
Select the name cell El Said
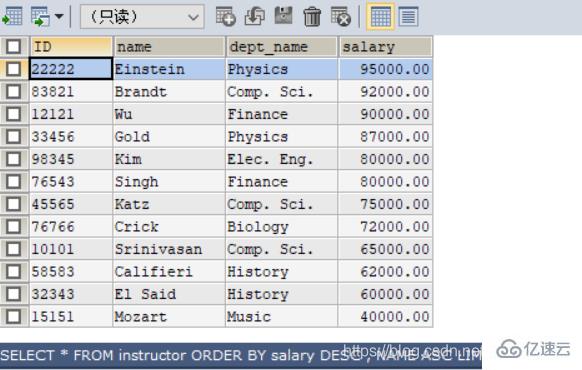click(169, 294)
